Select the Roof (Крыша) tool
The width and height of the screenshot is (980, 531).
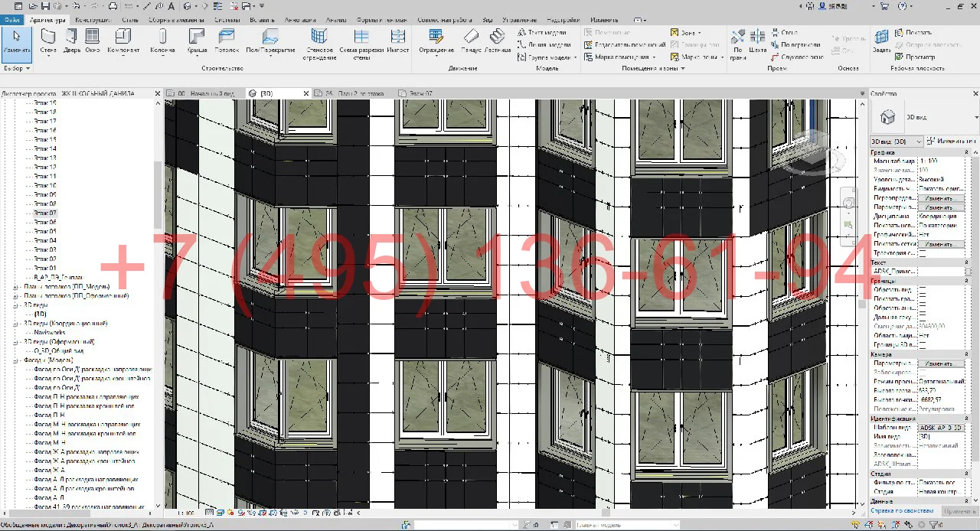(x=197, y=41)
